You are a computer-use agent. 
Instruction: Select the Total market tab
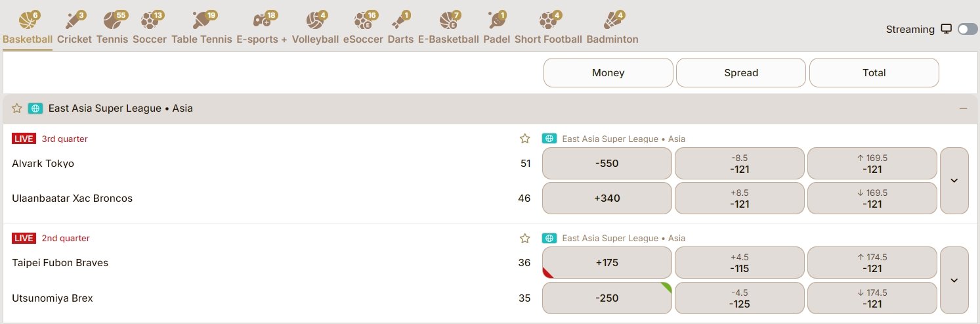[874, 73]
